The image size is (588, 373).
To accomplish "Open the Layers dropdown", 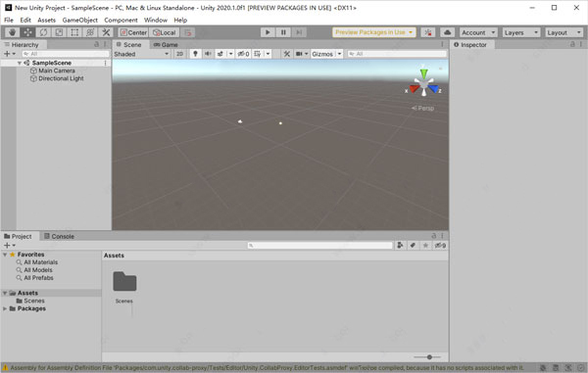I will (x=521, y=32).
